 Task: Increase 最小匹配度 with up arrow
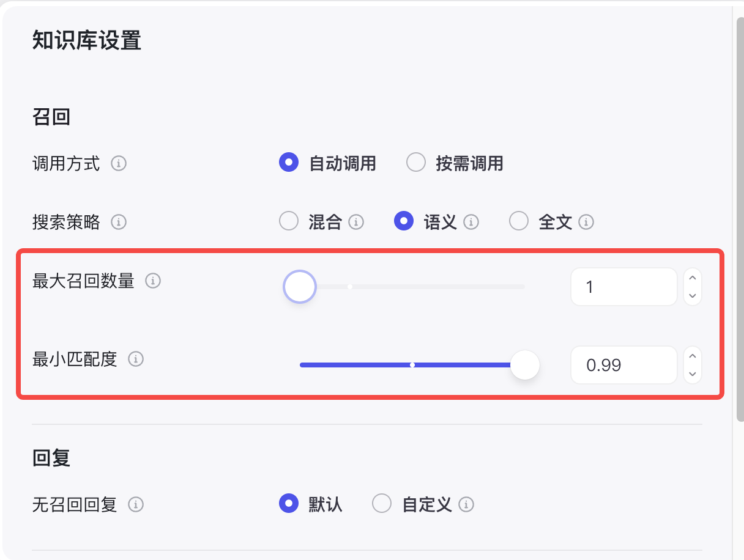[x=693, y=356]
